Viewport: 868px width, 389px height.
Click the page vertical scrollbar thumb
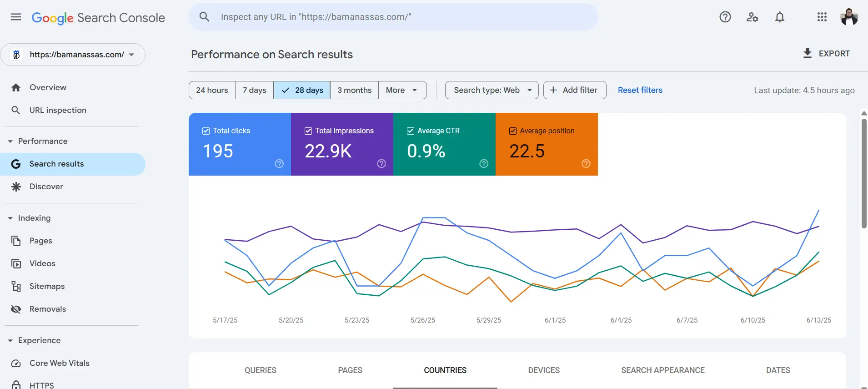point(863,173)
